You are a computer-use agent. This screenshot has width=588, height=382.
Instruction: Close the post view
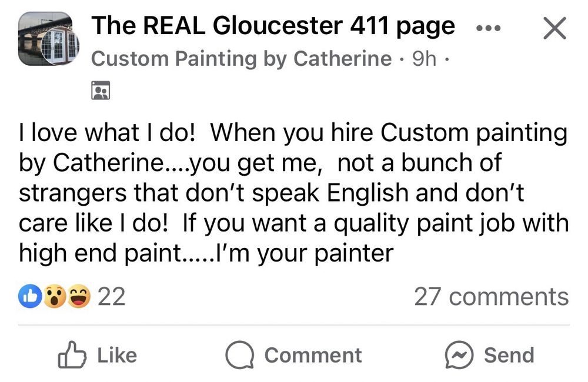pyautogui.click(x=554, y=27)
